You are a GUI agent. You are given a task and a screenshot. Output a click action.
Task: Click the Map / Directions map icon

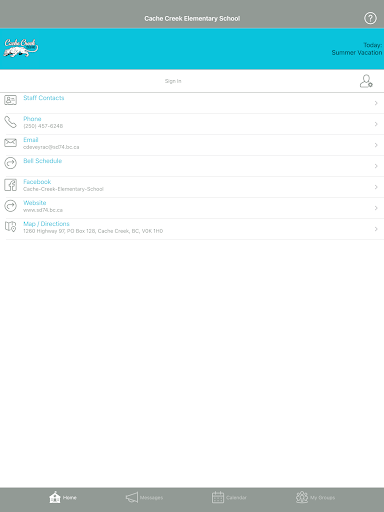click(x=10, y=227)
